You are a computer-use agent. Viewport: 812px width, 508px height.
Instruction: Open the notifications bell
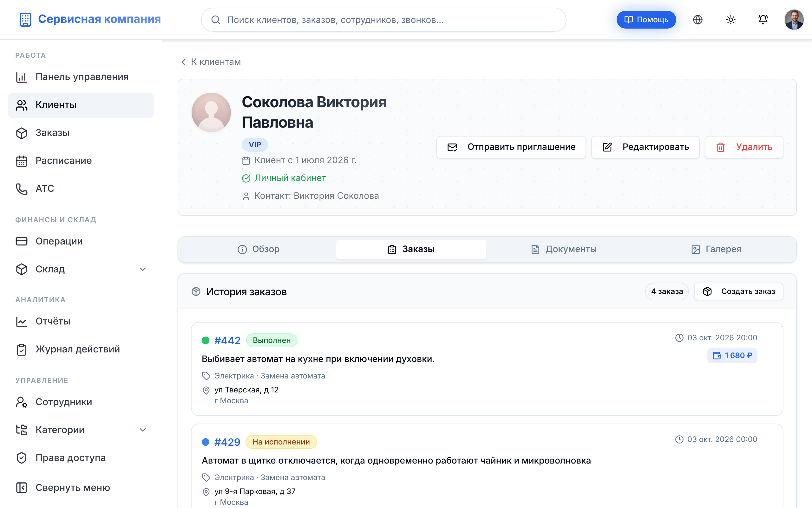pyautogui.click(x=763, y=20)
